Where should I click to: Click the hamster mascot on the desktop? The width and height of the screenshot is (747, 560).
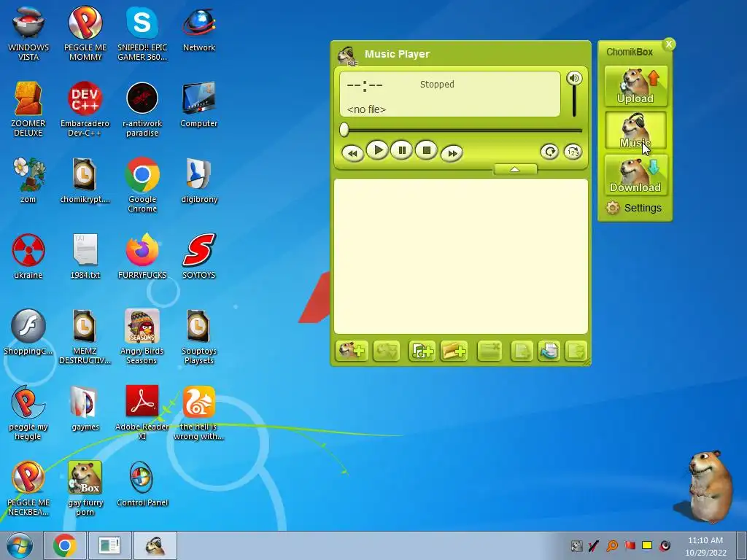pos(709,486)
